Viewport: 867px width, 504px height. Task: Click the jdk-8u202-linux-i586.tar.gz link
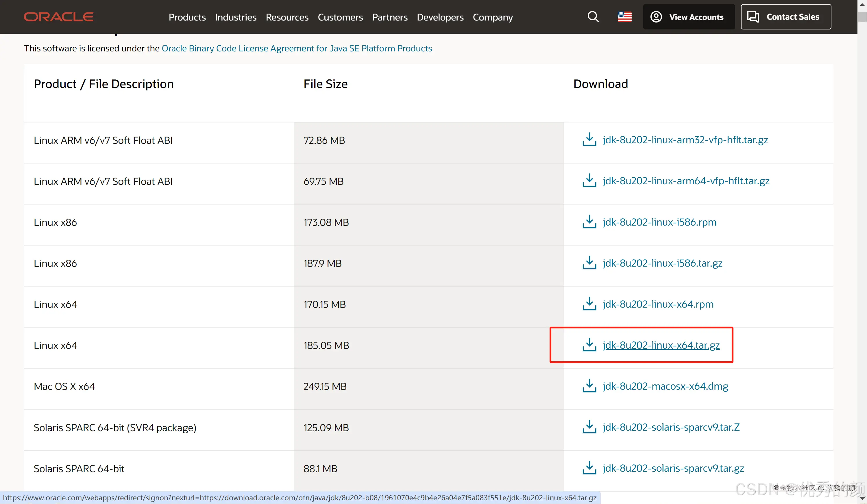[662, 263]
